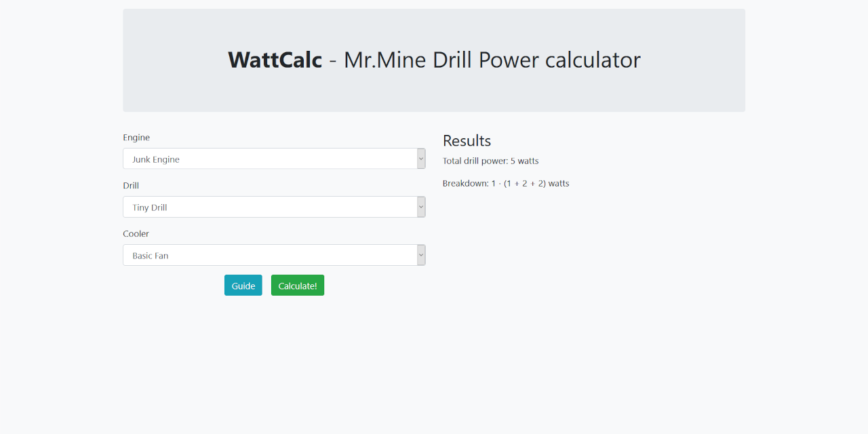
Task: Open the Guide with the teal button
Action: point(243,285)
